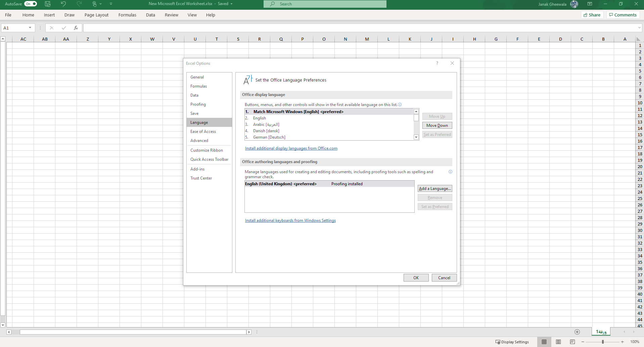Click the Move Down button
The height and width of the screenshot is (347, 644).
[437, 125]
